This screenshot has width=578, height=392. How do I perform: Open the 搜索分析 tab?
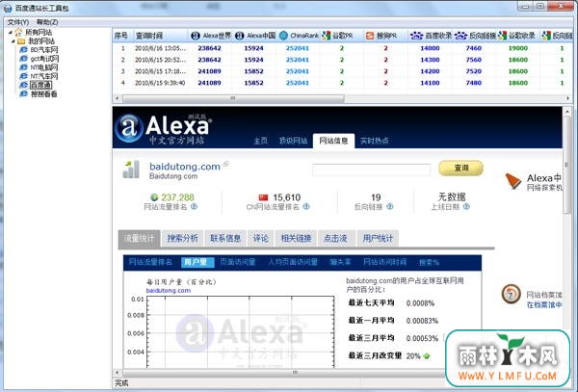tap(183, 238)
